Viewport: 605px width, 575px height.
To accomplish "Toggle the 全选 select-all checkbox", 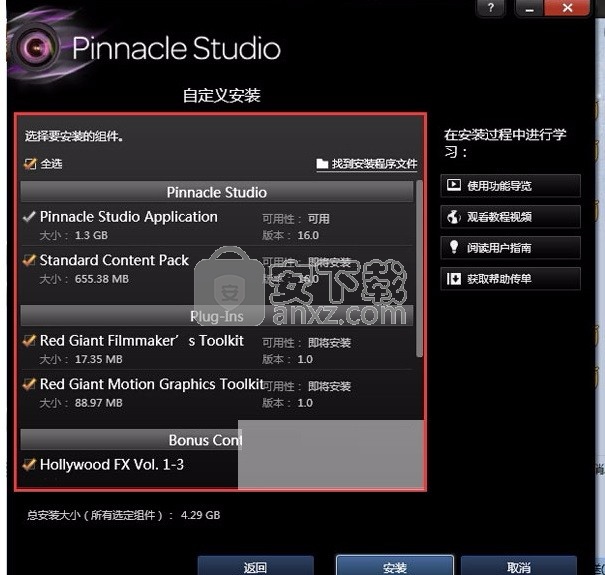I will point(29,164).
